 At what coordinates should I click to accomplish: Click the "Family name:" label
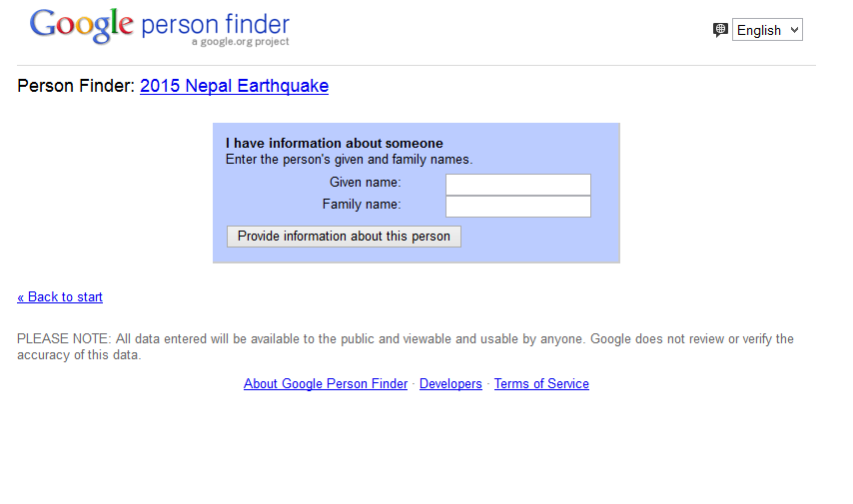click(361, 205)
